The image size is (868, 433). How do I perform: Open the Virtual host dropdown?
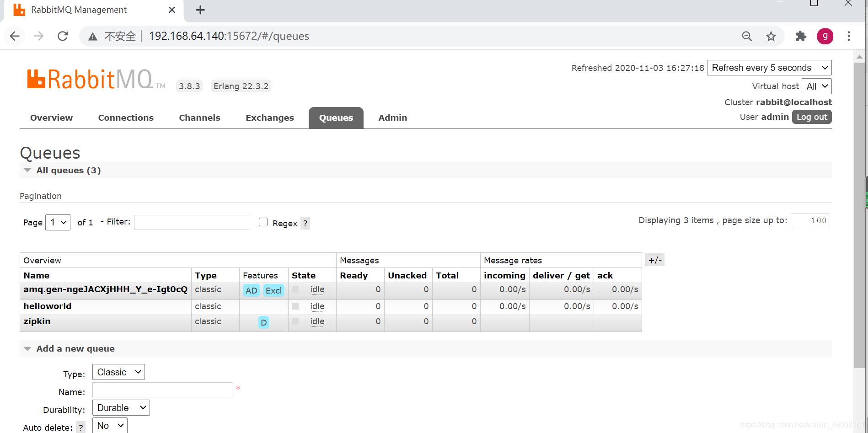coord(817,86)
